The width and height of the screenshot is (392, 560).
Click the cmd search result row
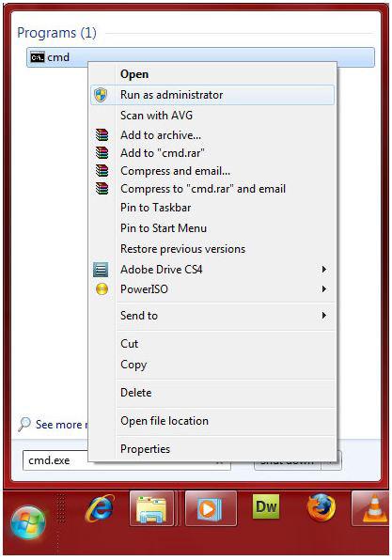coord(200,57)
